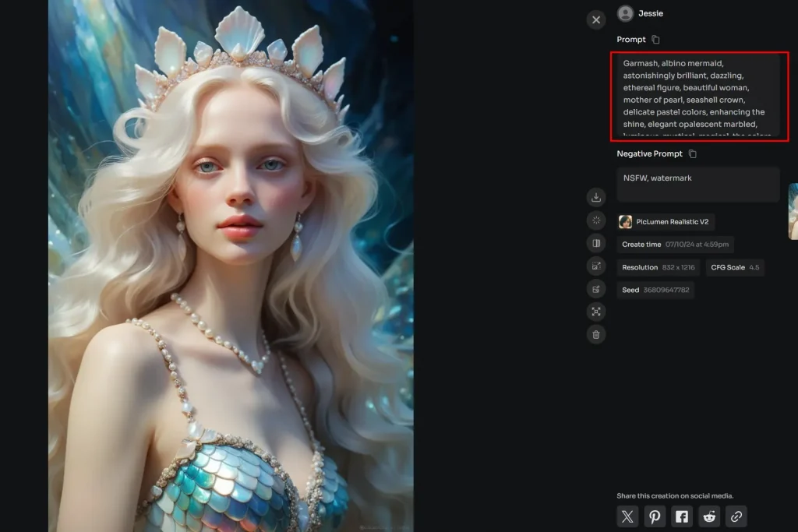Pin this creation to Pinterest
This screenshot has width=798, height=532.
655,516
